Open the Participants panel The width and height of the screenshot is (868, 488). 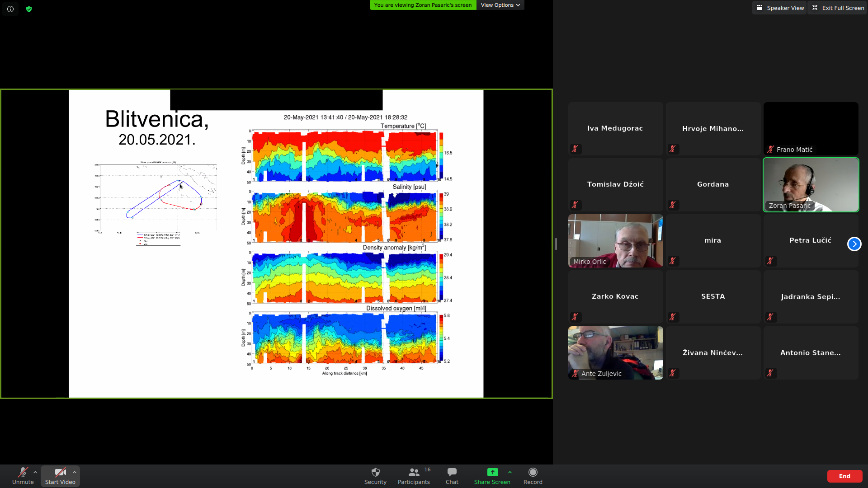pyautogui.click(x=414, y=476)
